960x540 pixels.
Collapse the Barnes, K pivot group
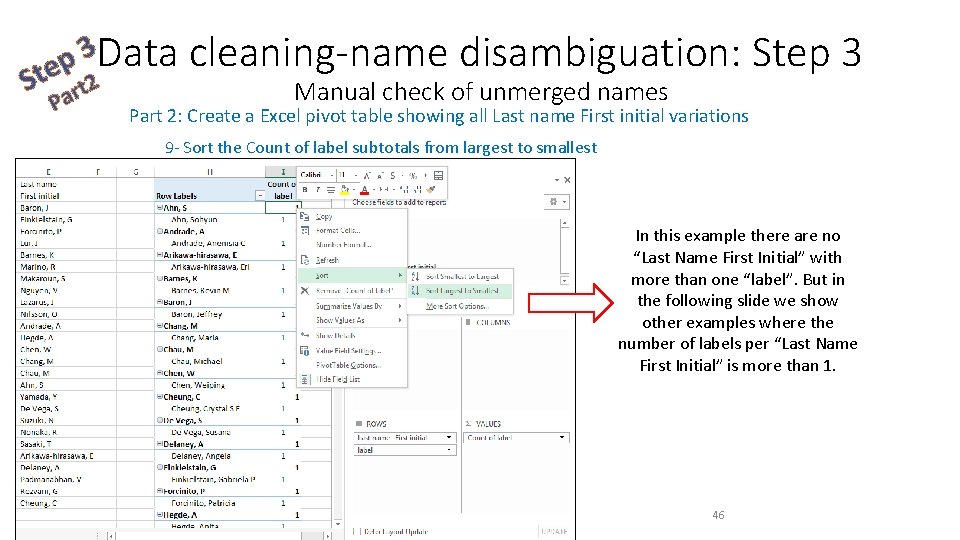click(x=160, y=279)
